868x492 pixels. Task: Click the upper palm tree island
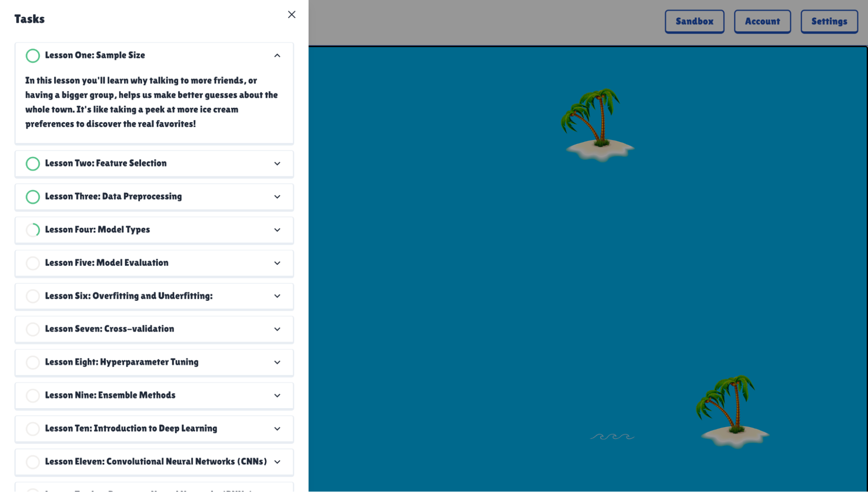(597, 125)
